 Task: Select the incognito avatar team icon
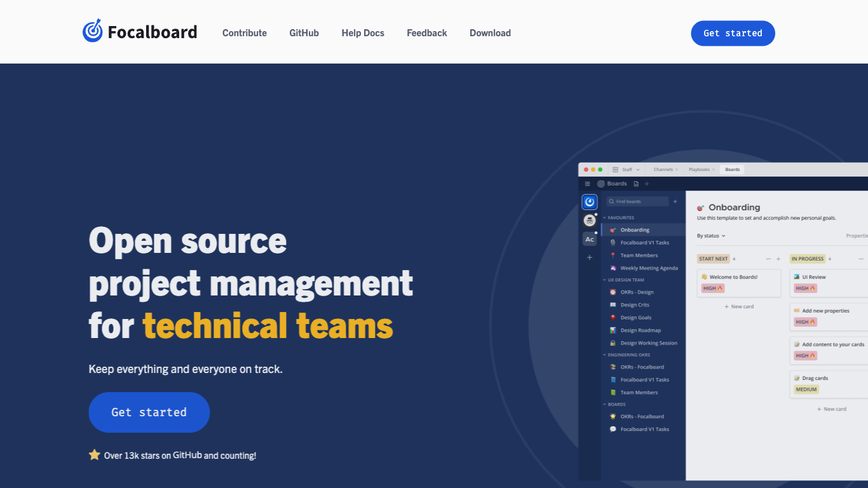590,220
